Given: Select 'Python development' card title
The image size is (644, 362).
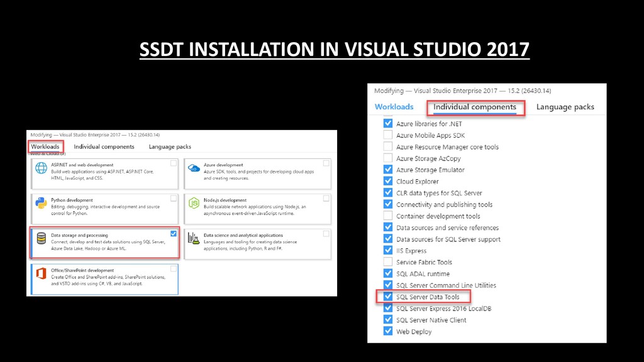Looking at the screenshot, I should pyautogui.click(x=72, y=200).
